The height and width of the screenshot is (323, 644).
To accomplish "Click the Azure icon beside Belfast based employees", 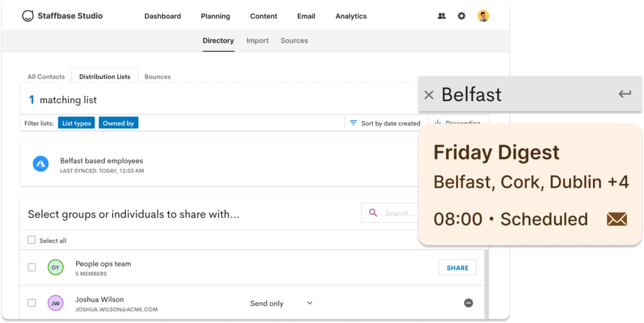I will click(x=41, y=164).
